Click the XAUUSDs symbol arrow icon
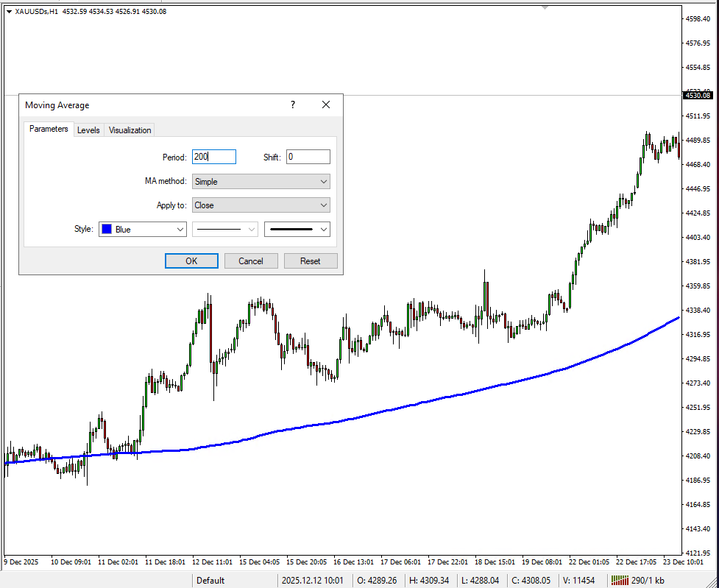The width and height of the screenshot is (719, 588). 9,11
